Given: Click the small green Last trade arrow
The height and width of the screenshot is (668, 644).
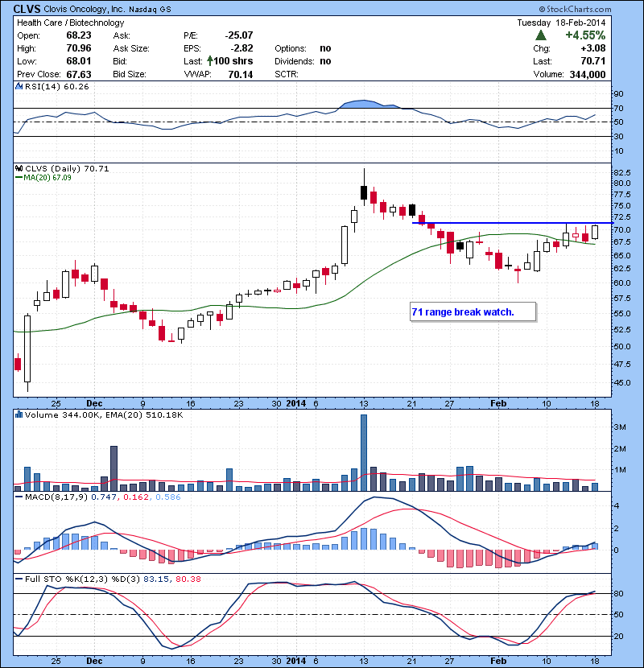Looking at the screenshot, I should click(x=209, y=61).
